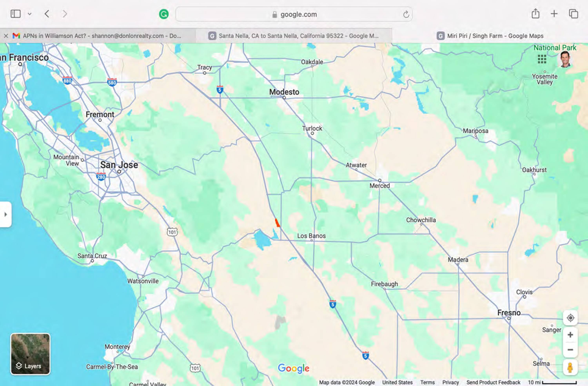Viewport: 588px width, 386px height.
Task: Zoom in on the map
Action: pos(570,335)
